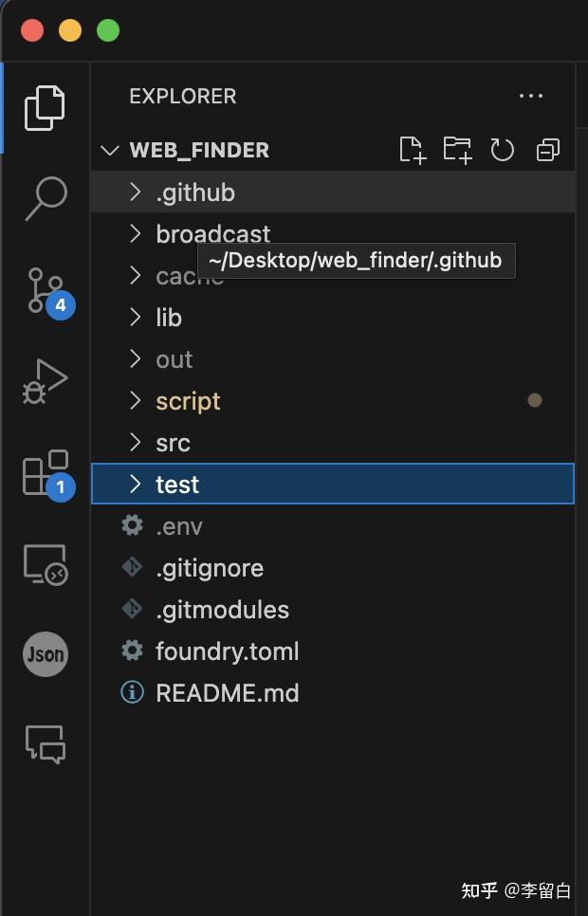Open Explorer views and more actions menu
This screenshot has width=588, height=916.
pyautogui.click(x=531, y=96)
